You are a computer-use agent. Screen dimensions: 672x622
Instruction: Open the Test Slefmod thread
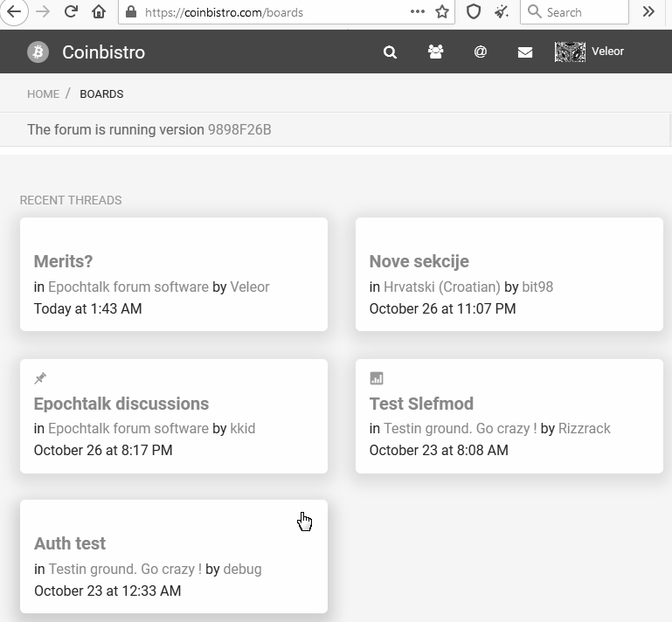click(x=421, y=404)
